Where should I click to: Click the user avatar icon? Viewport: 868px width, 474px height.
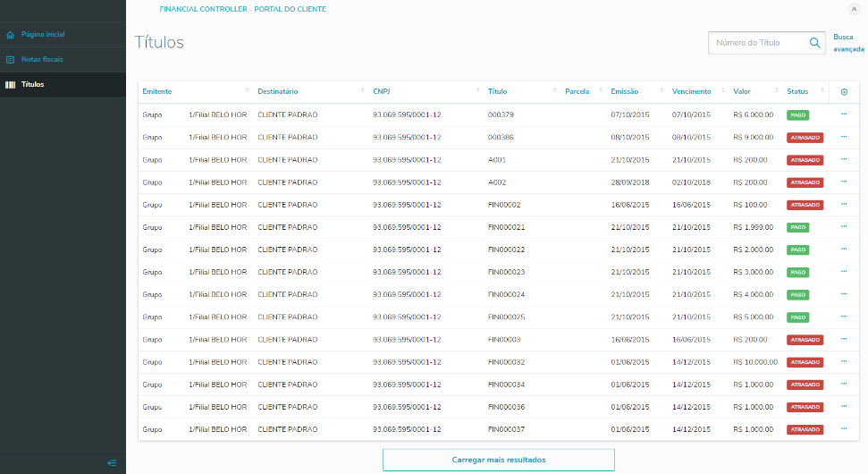852,9
